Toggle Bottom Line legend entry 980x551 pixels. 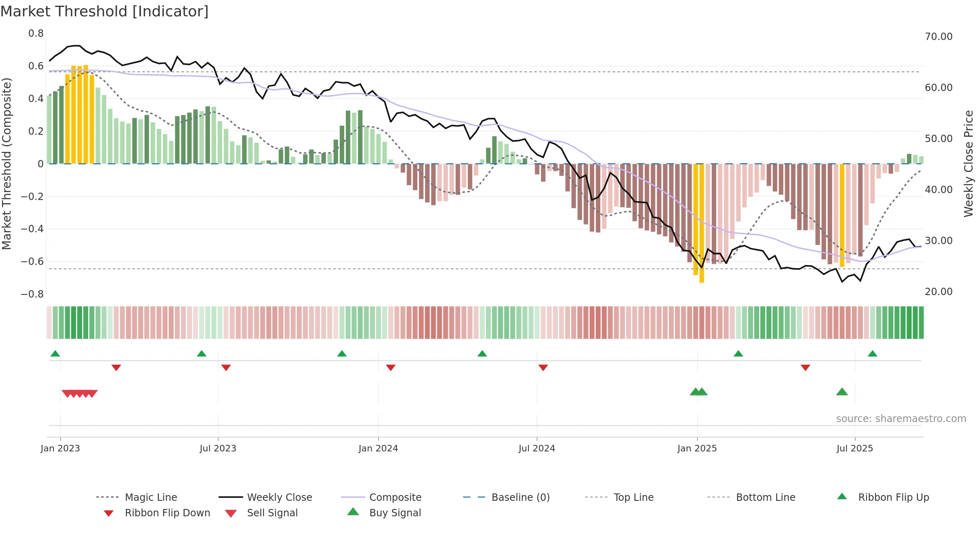(x=751, y=497)
